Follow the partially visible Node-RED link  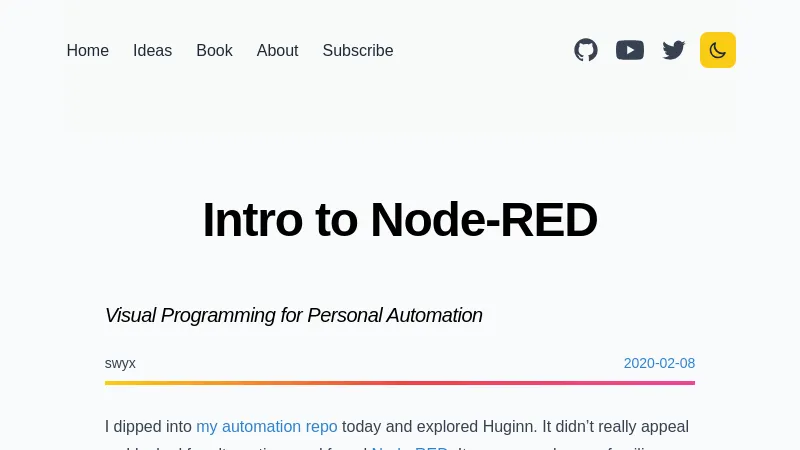coord(410,447)
